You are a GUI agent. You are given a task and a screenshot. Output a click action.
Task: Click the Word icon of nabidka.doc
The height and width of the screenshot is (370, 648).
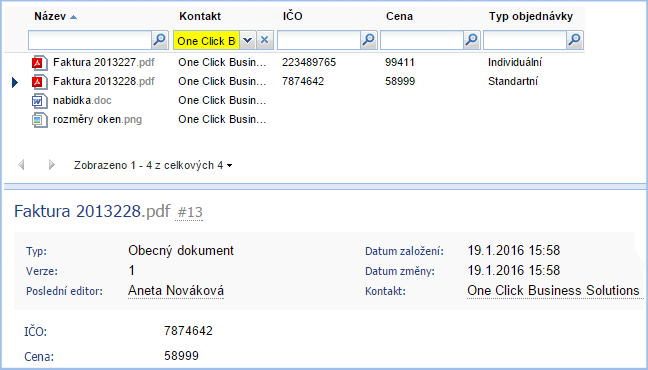click(x=40, y=100)
